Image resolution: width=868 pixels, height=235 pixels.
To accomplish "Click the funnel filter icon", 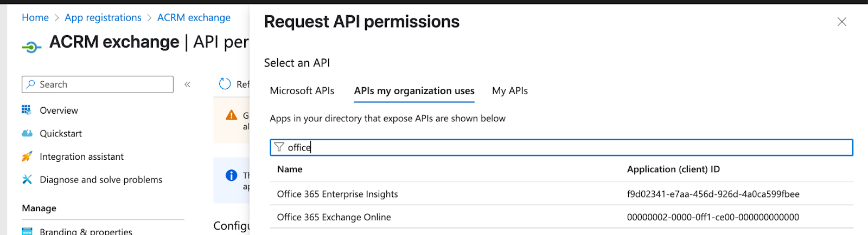I will [x=279, y=147].
